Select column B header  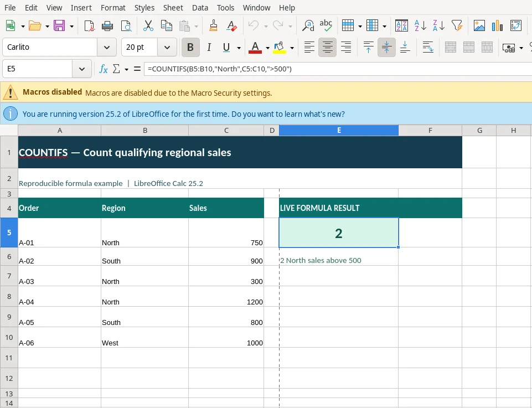145,130
